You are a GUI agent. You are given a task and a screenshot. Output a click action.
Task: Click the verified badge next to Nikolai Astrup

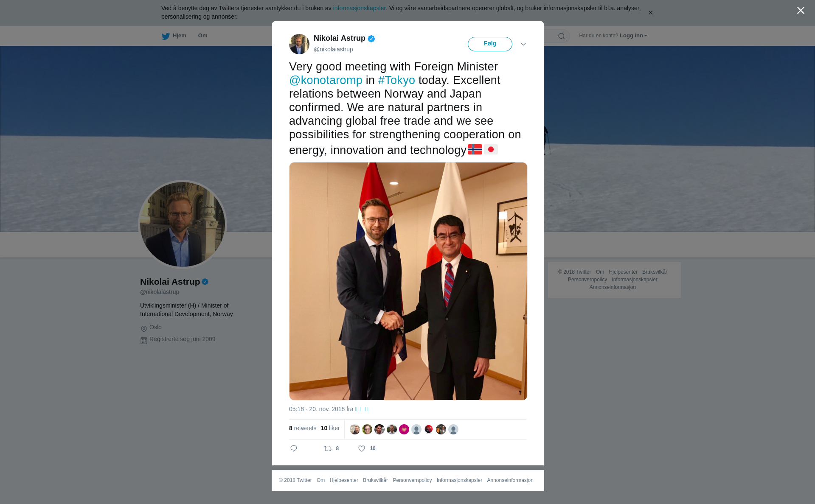(x=371, y=39)
